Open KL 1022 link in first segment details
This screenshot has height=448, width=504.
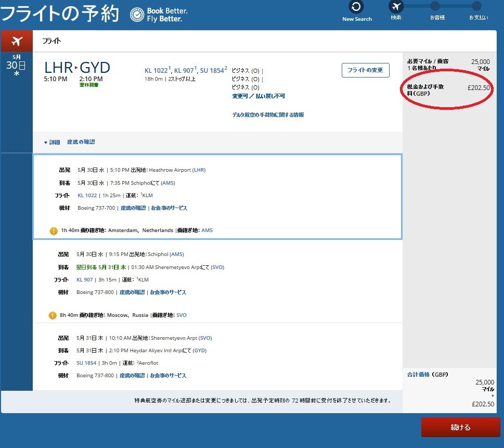point(87,195)
